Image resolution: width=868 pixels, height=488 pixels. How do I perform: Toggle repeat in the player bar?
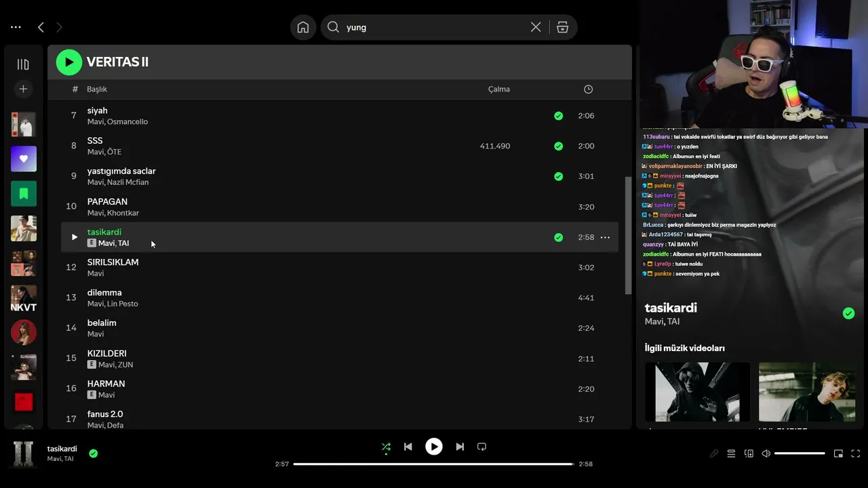pyautogui.click(x=481, y=447)
